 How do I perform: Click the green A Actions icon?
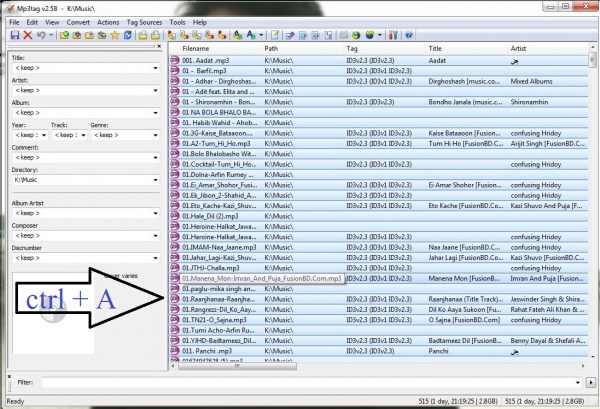(x=238, y=35)
